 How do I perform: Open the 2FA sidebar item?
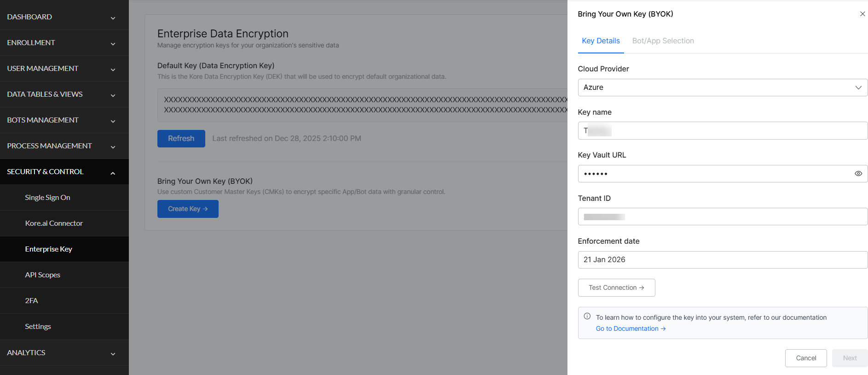(x=31, y=301)
